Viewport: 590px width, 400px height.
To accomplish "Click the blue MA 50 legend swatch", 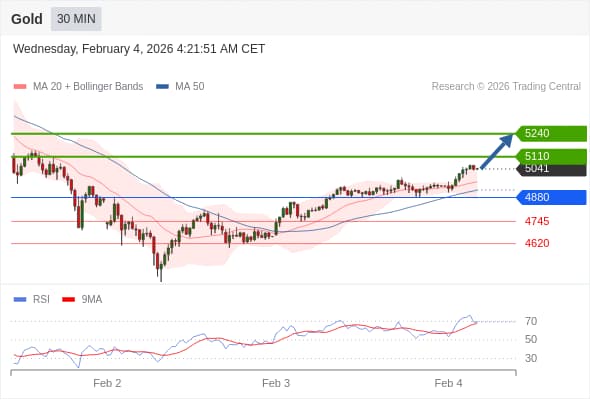I will 162,87.
